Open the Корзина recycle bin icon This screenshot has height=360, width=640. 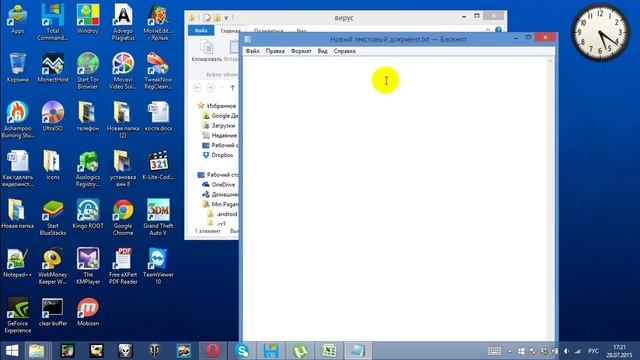18,68
